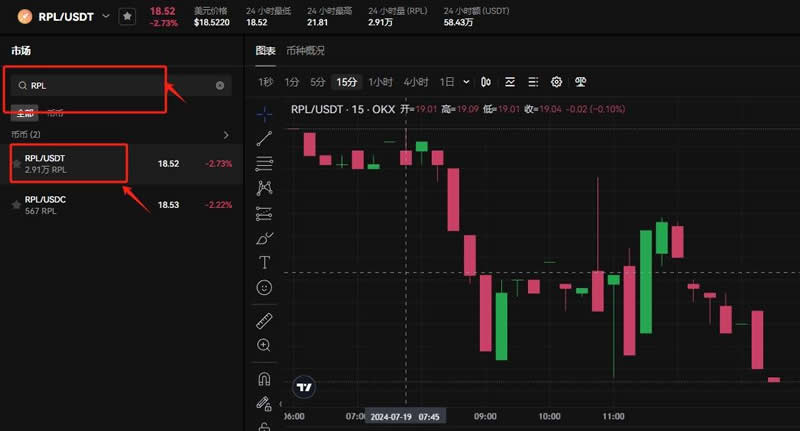Click into the RPL search field
The image size is (800, 431).
[121, 86]
